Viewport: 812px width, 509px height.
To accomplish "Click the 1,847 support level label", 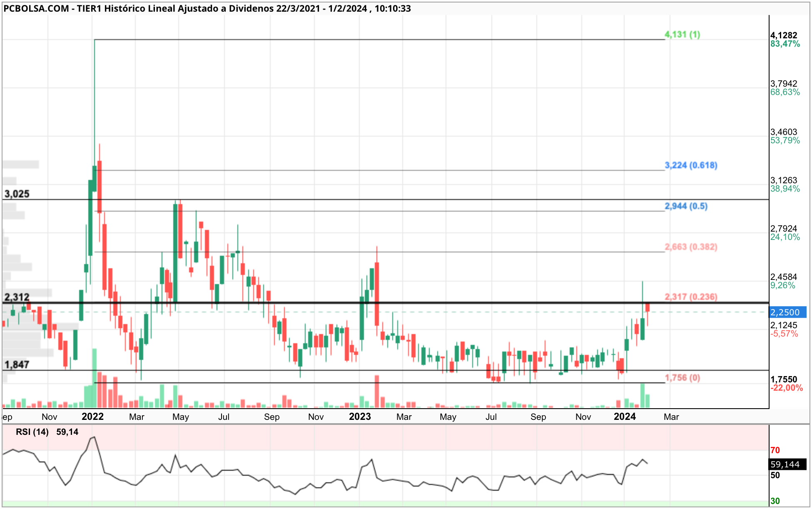I will pos(17,364).
